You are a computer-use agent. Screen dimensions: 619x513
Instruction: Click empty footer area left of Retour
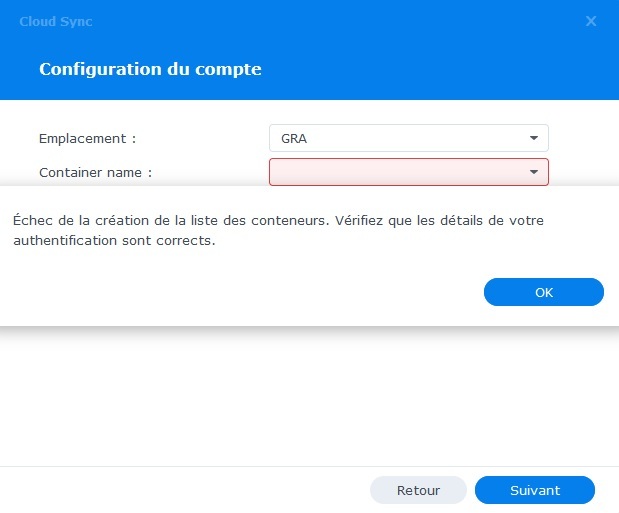pos(180,490)
